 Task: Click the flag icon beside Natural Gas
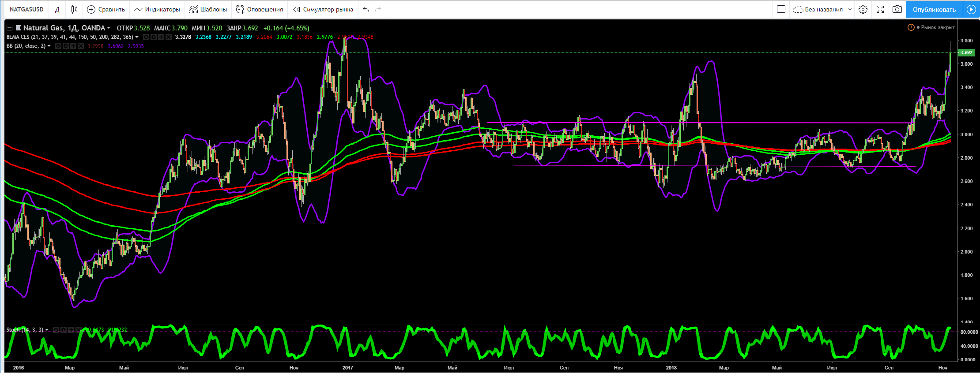coord(19,28)
